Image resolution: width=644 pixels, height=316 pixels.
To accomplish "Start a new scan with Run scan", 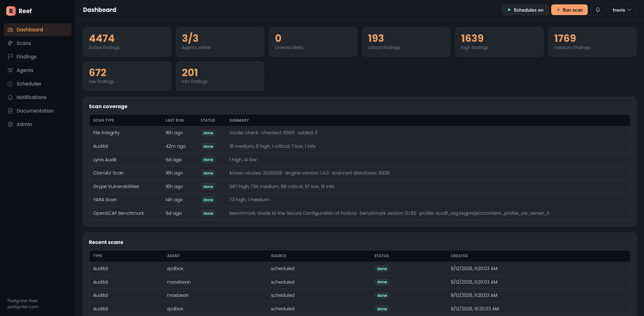I will pos(569,10).
